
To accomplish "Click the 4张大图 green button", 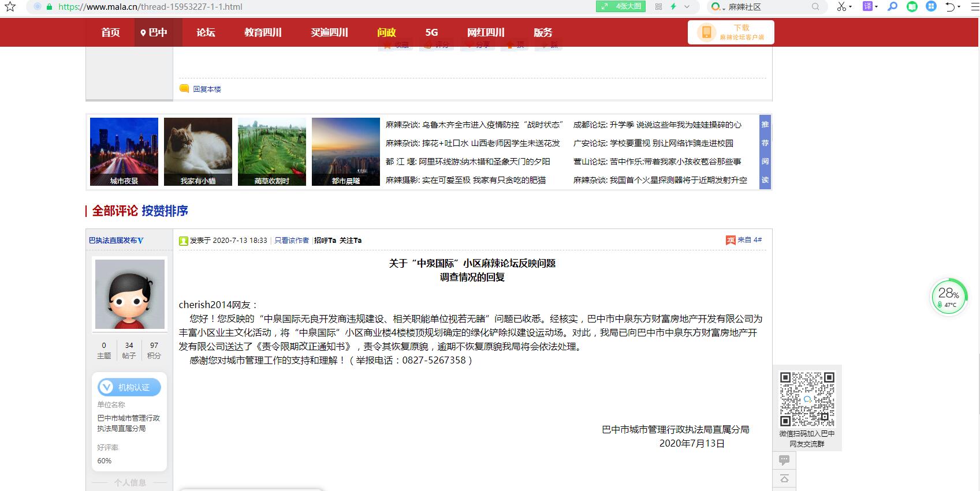I will tap(621, 7).
